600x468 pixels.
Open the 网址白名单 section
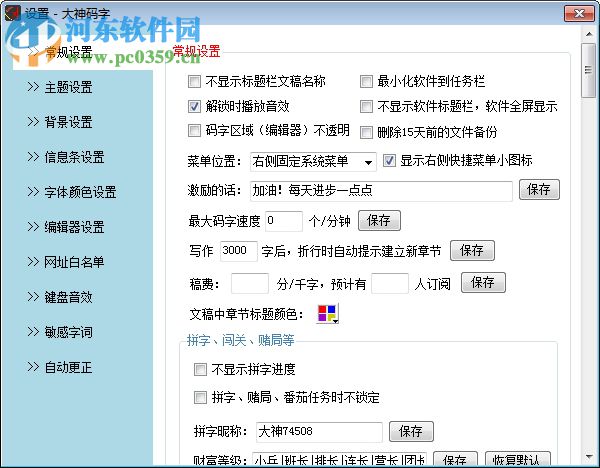tap(66, 262)
